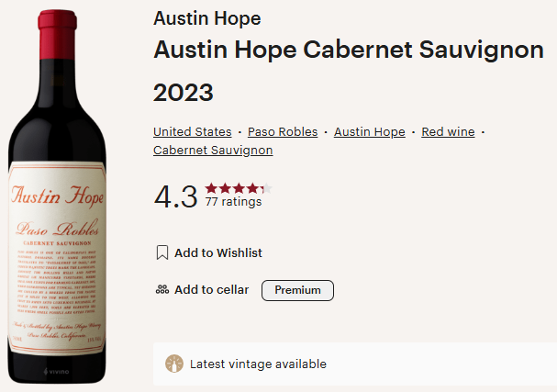This screenshot has height=392, width=557.
Task: Select the 2023 vintage year
Action: point(184,93)
